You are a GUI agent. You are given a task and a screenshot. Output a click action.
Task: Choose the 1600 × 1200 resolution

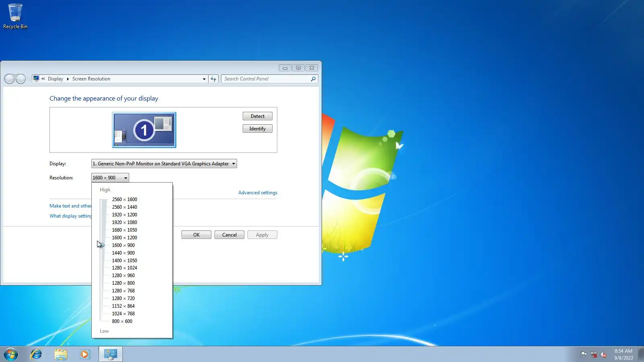124,238
